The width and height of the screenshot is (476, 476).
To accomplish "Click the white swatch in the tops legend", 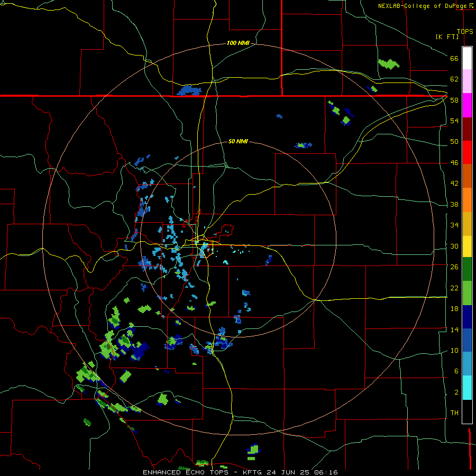I will tap(467, 58).
